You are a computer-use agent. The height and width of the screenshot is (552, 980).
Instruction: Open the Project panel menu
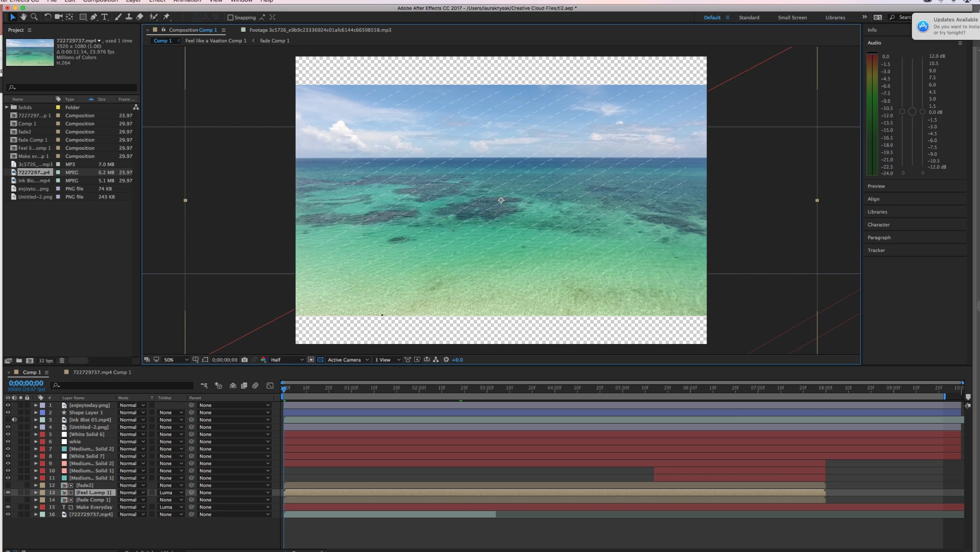(29, 30)
